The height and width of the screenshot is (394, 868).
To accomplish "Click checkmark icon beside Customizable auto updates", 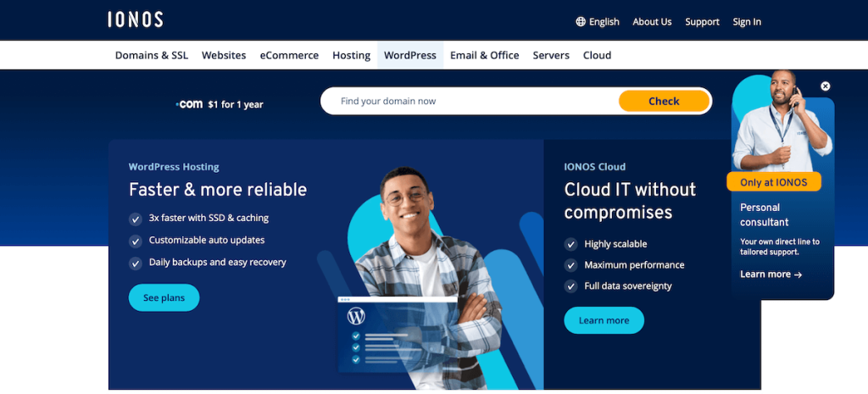I will tap(136, 241).
